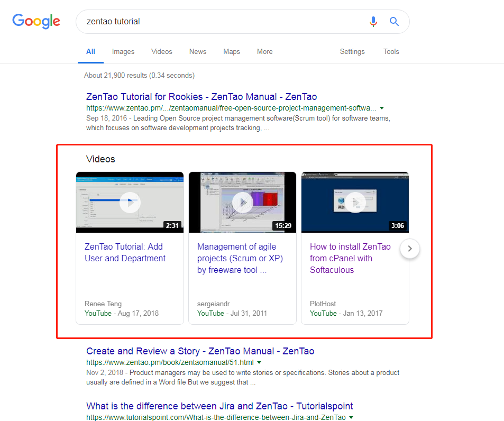Viewport: 504px width, 421px height.
Task: Click 'YouTube - Aug 17, 2018' source line
Action: coord(122,313)
